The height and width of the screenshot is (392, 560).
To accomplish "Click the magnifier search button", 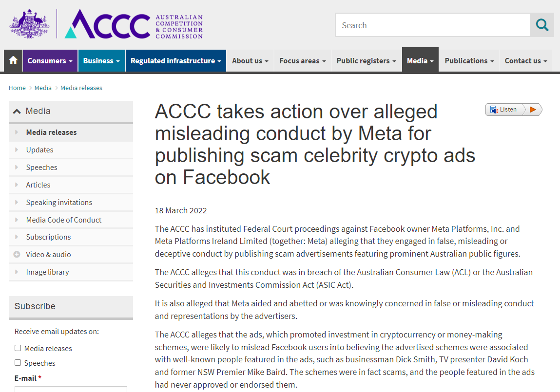I will [542, 25].
